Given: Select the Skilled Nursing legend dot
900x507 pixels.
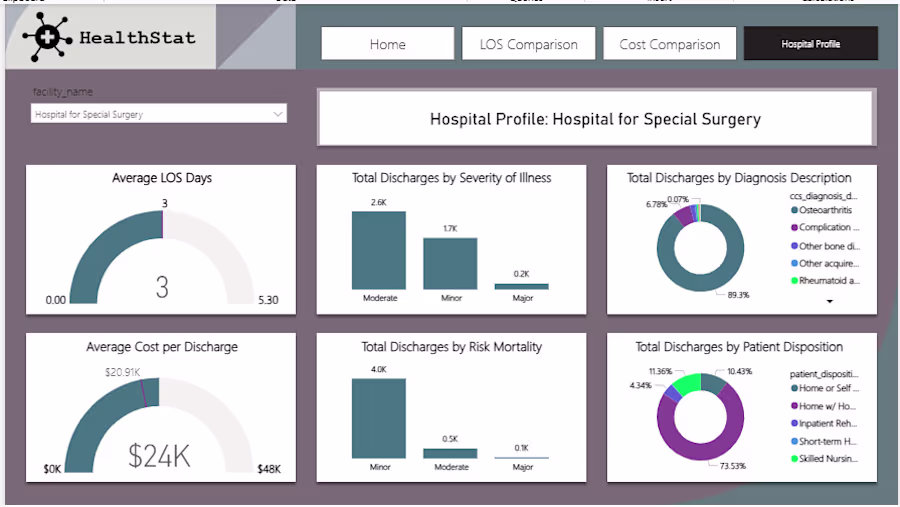Looking at the screenshot, I should coord(793,459).
